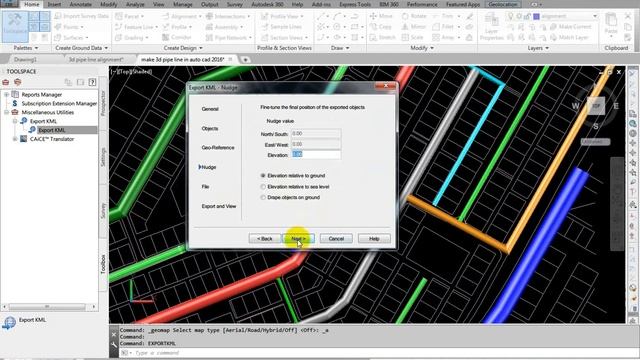The width and height of the screenshot is (640, 360).
Task: Click the Next button in Export KML dialog
Action: point(298,238)
